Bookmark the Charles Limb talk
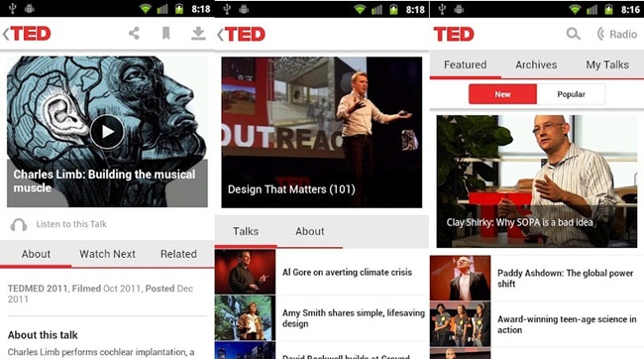Image resolution: width=644 pixels, height=359 pixels. (x=165, y=34)
